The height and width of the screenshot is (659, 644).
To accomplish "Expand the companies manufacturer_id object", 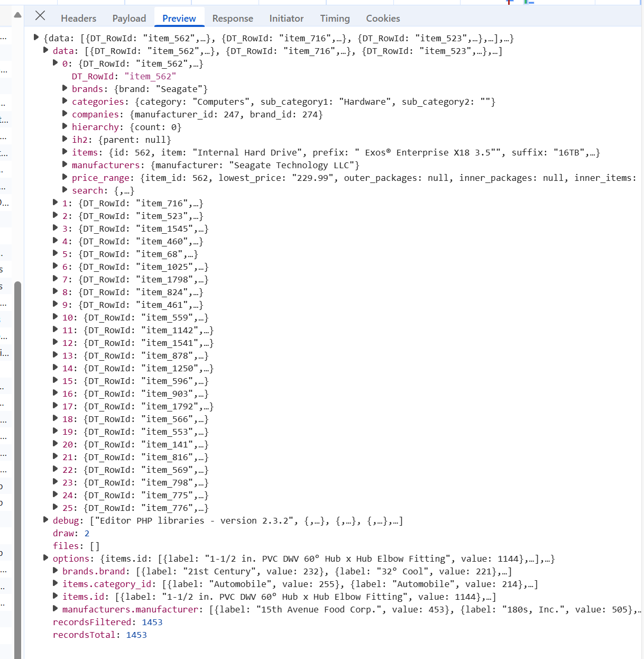I will pos(65,113).
